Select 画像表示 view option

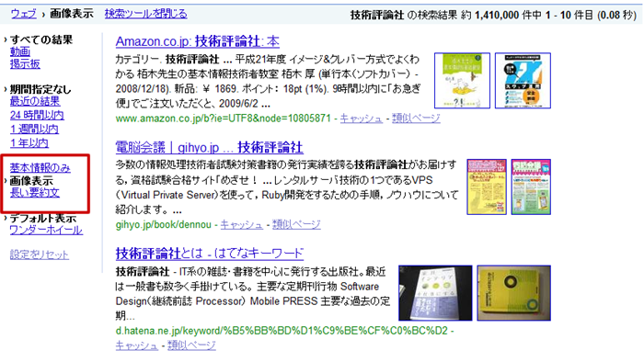(x=31, y=181)
